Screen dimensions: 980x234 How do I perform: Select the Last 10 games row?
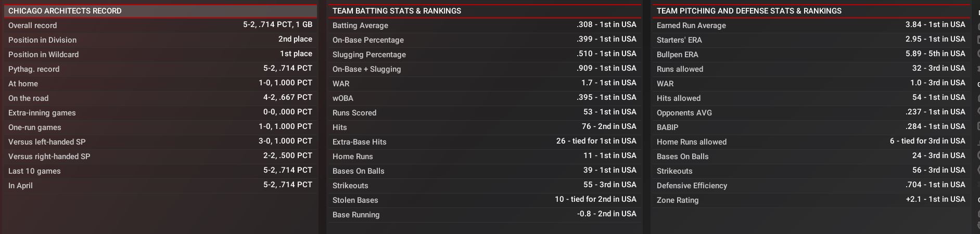coord(160,171)
